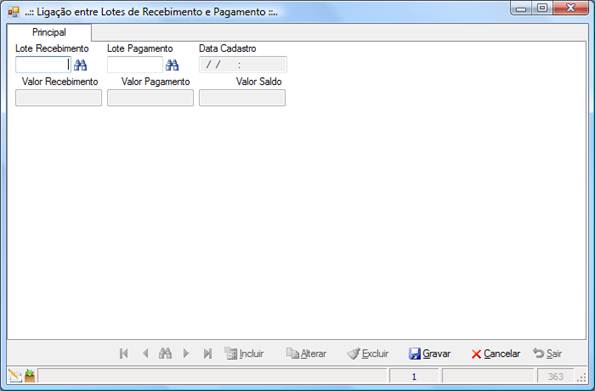Click the Valor Pagamento field
The image size is (595, 391).
[150, 98]
